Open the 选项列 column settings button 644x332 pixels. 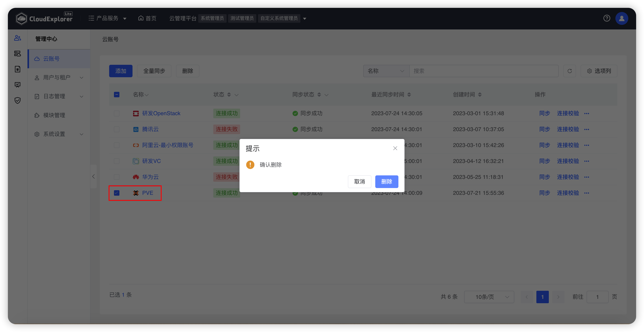click(599, 71)
